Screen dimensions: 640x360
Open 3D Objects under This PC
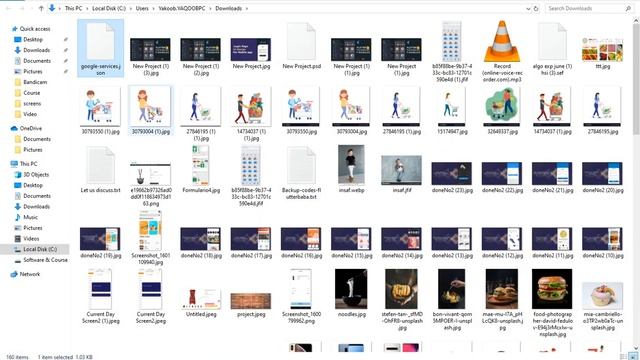coord(36,174)
